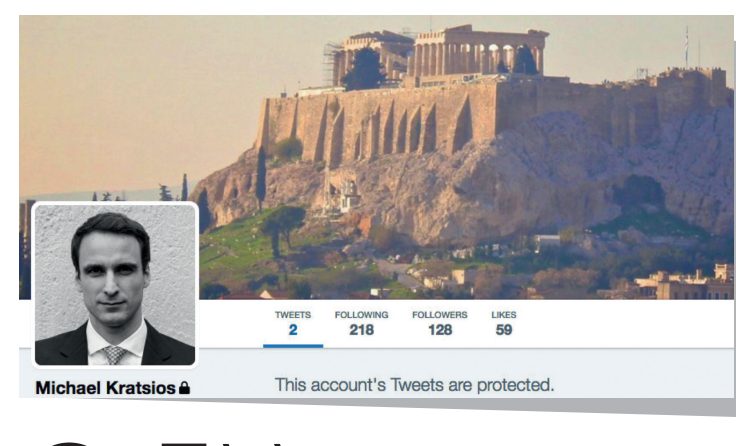Open the Followers tab label
Image resolution: width=736 pixels, height=446 pixels.
(440, 315)
